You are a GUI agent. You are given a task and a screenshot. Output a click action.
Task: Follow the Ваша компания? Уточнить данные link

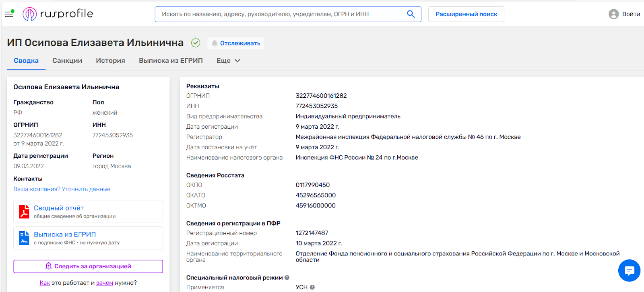click(x=62, y=189)
